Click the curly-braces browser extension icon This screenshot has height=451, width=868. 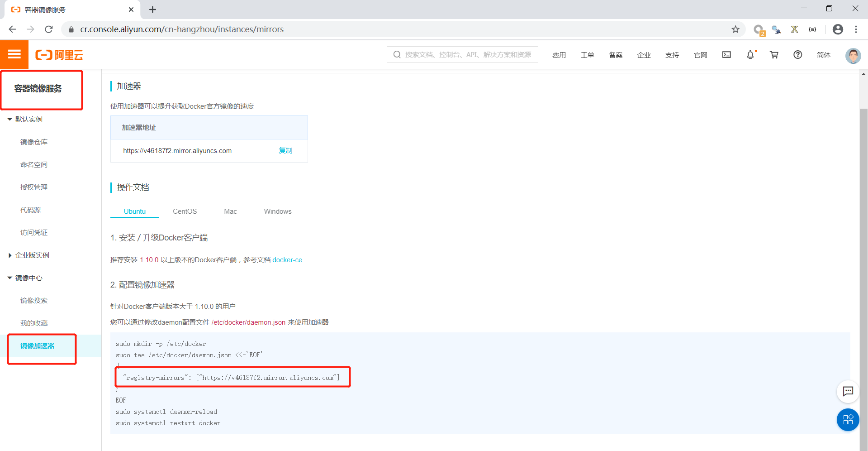(812, 29)
